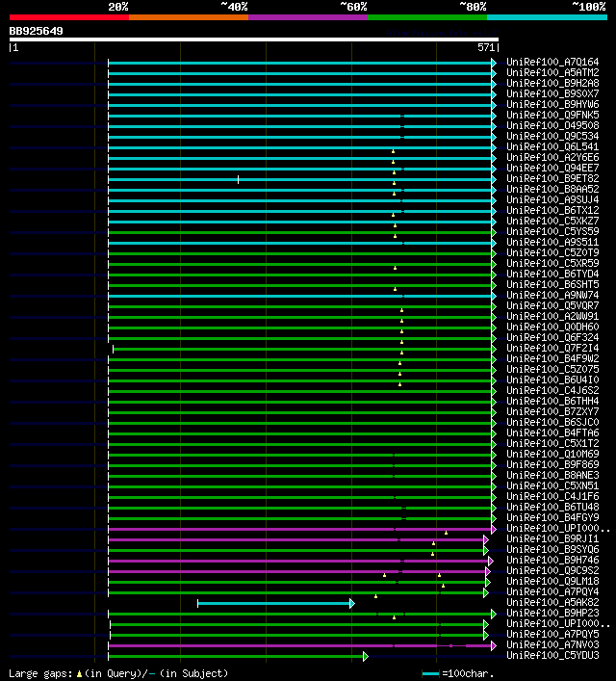Screen dimensions: 616x681
Task: Select the UniRef100_C5XKZ7 label
Action: (x=552, y=222)
